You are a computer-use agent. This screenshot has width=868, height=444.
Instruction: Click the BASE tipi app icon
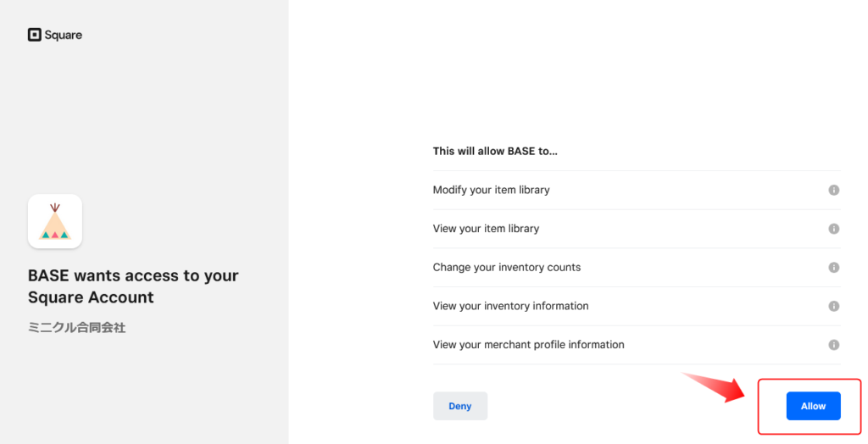(55, 221)
